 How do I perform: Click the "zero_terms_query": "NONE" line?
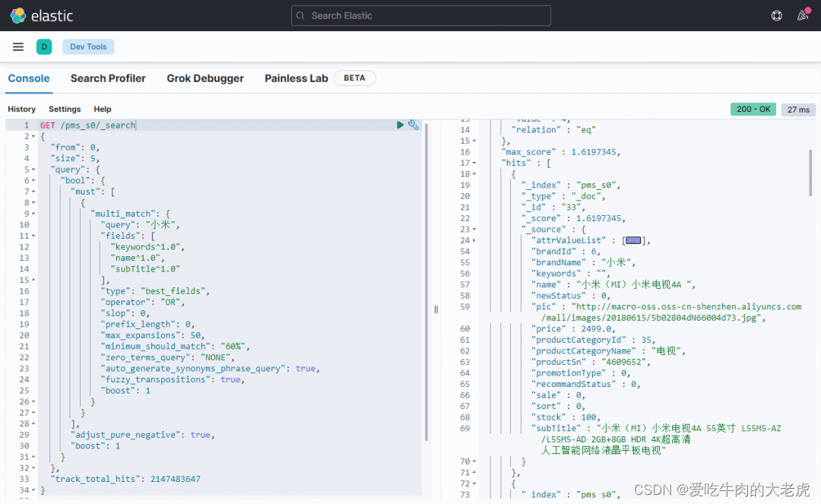167,357
